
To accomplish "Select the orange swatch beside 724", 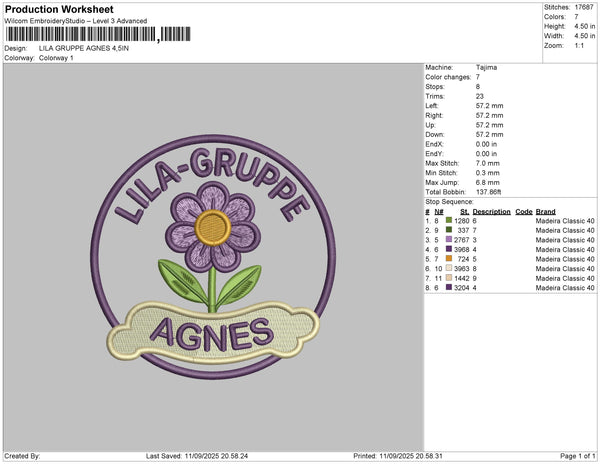I will click(x=449, y=259).
